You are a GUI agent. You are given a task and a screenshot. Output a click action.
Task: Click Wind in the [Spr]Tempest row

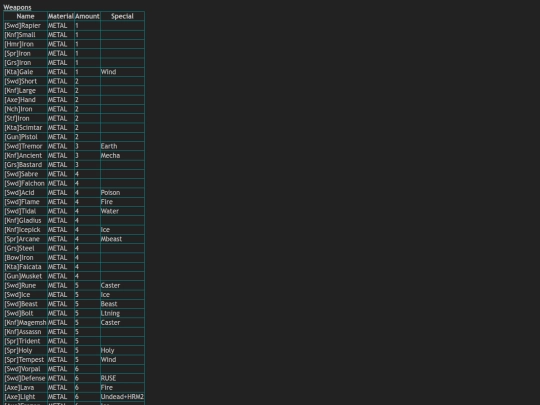click(x=122, y=360)
